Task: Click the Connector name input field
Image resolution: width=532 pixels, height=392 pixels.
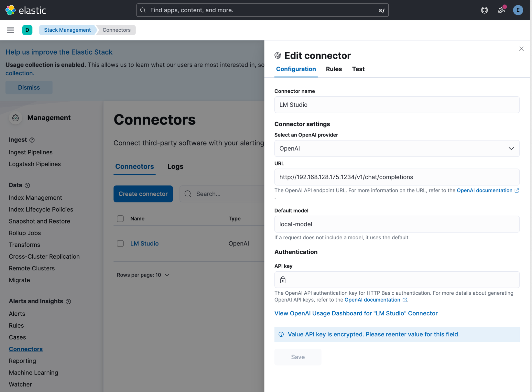Action: 397,105
